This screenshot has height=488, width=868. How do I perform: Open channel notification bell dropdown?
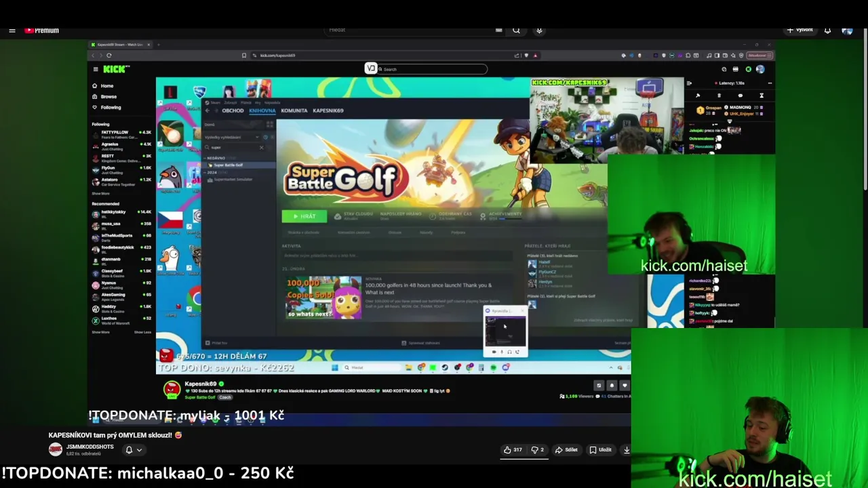pos(133,449)
